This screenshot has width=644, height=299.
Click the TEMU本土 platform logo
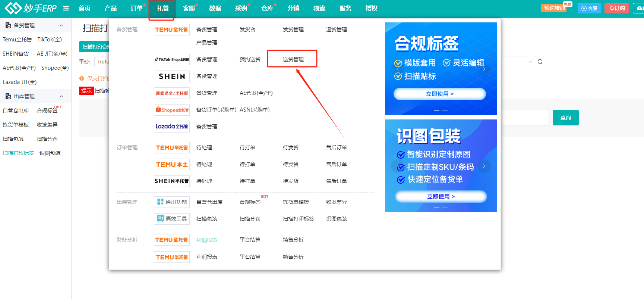(172, 164)
